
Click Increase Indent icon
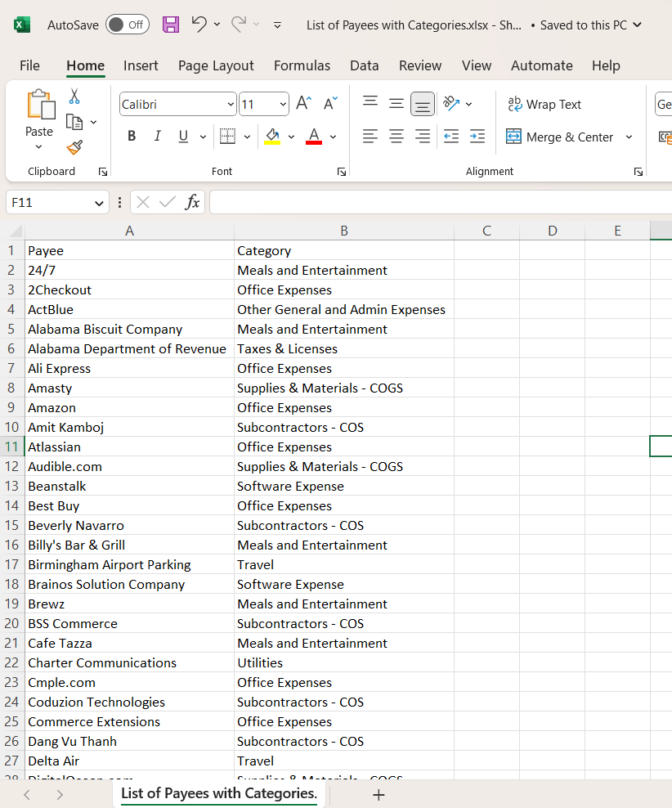click(x=477, y=137)
